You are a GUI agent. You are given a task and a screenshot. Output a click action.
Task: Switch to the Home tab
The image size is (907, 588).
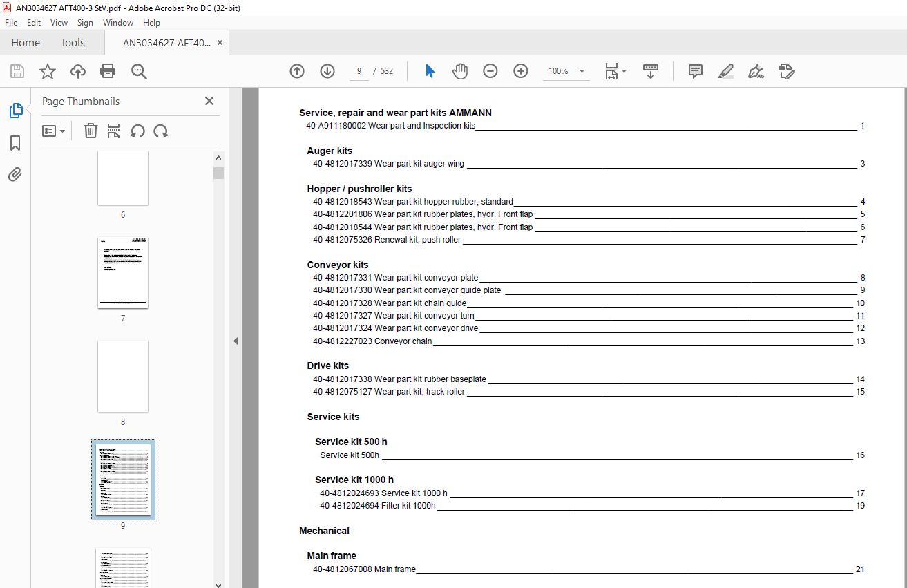pos(26,43)
